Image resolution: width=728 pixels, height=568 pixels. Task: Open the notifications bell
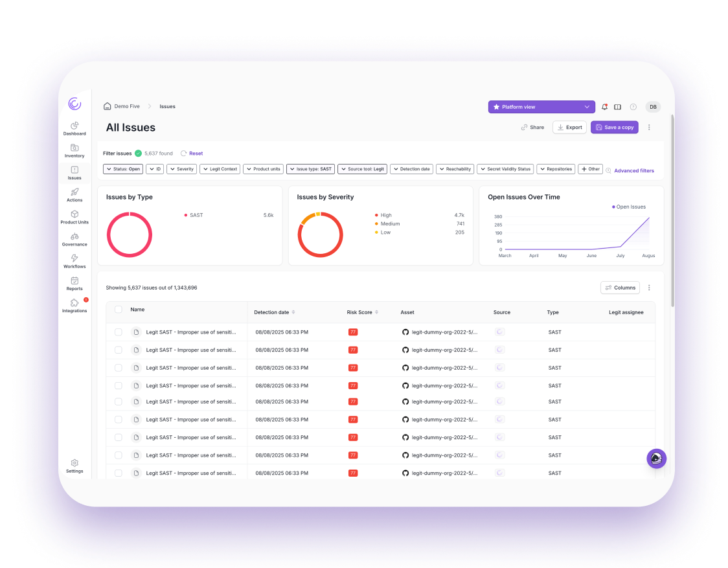coord(604,106)
